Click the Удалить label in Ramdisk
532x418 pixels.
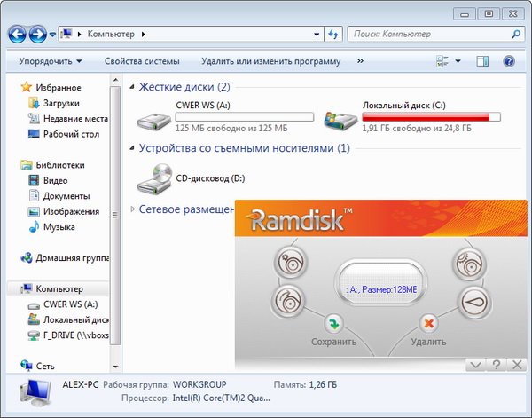428,342
